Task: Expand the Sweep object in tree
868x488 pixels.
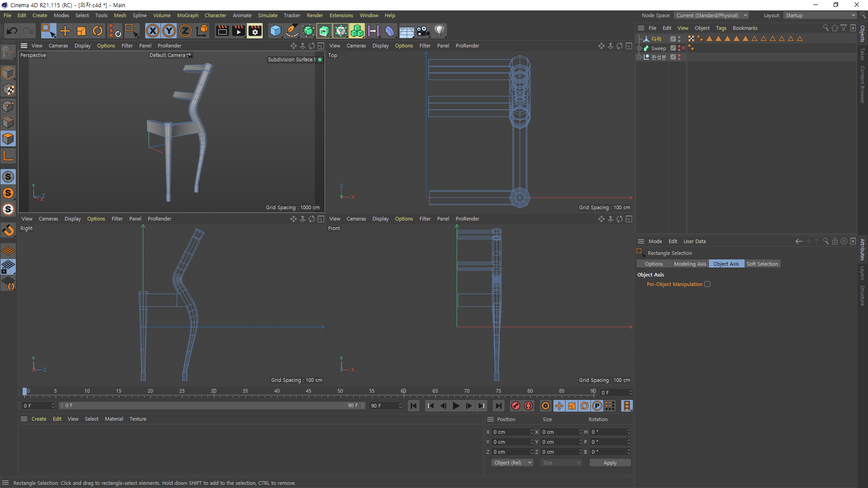Action: pyautogui.click(x=639, y=48)
